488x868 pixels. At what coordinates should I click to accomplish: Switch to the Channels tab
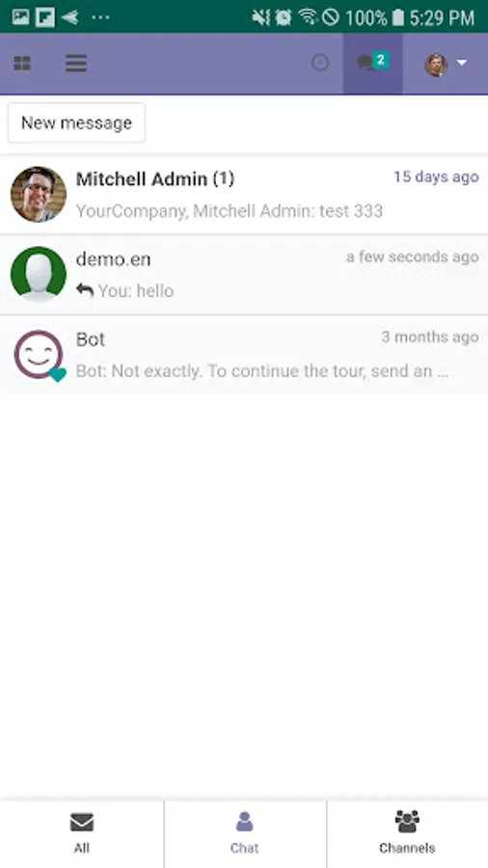click(407, 833)
